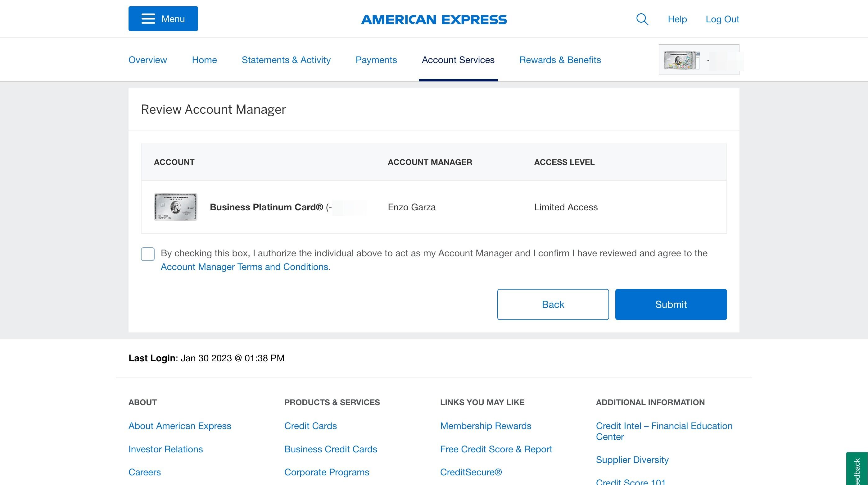Check the Account Manager authorization box

[147, 254]
